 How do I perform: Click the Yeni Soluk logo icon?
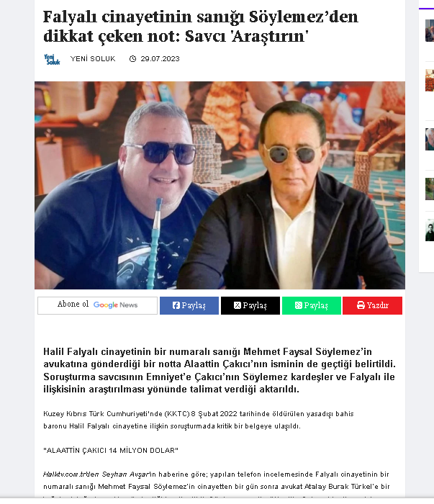coord(52,60)
